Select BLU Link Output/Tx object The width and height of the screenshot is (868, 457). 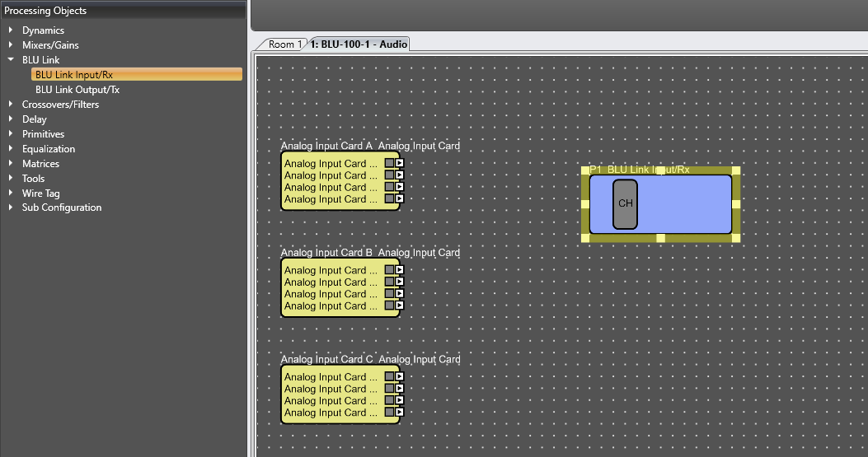coord(77,89)
